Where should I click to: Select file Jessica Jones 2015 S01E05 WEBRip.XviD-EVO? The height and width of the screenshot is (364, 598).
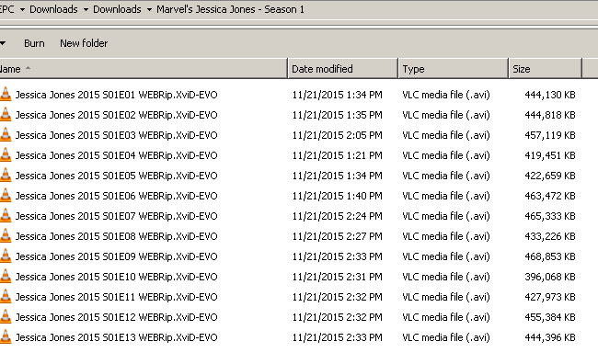[x=116, y=176]
